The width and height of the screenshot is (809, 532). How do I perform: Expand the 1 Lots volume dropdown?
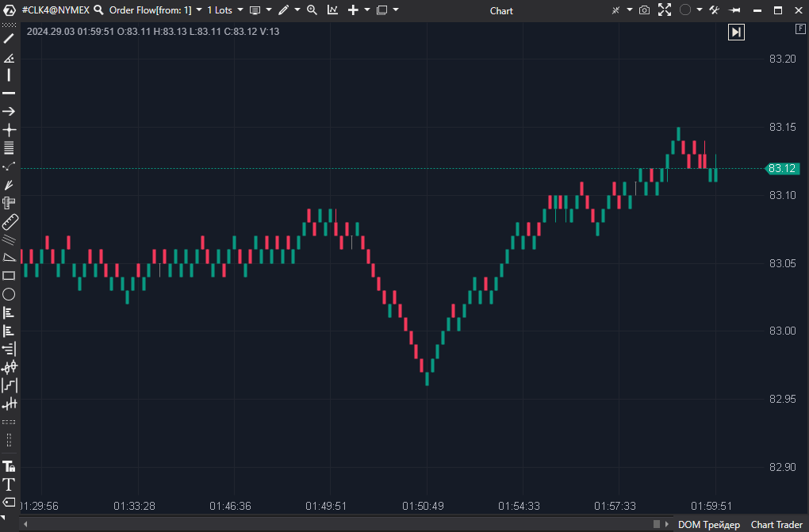point(239,10)
